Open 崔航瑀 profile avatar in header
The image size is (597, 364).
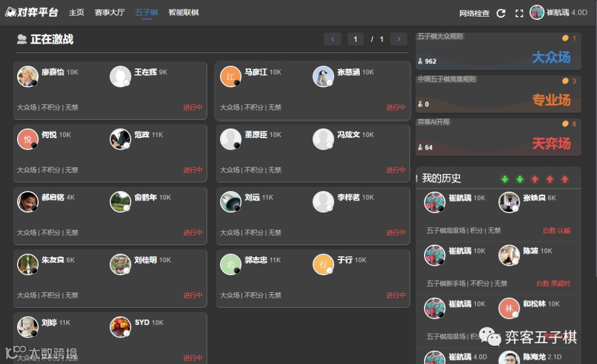pyautogui.click(x=537, y=13)
